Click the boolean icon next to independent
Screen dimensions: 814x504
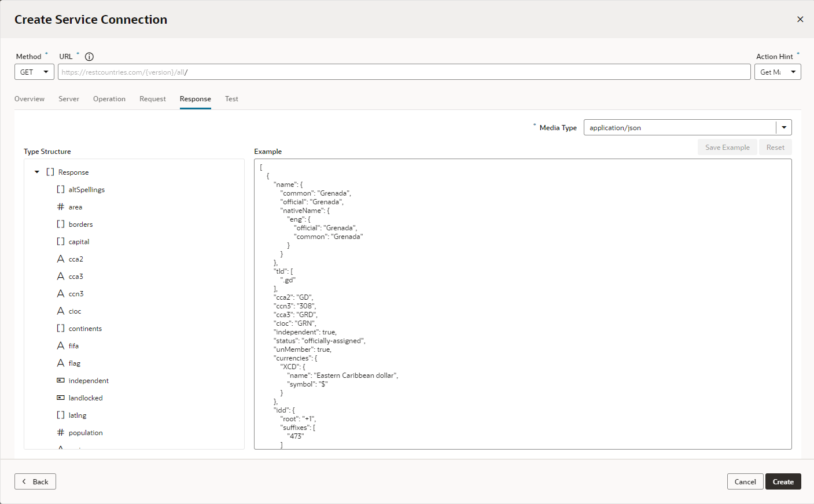pyautogui.click(x=61, y=381)
